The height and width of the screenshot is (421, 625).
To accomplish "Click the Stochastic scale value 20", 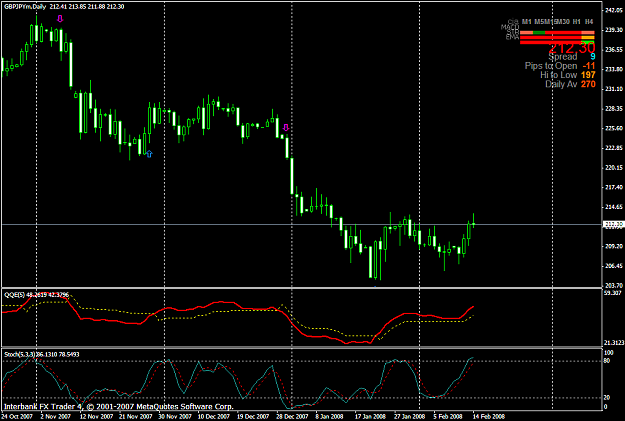I will point(607,397).
